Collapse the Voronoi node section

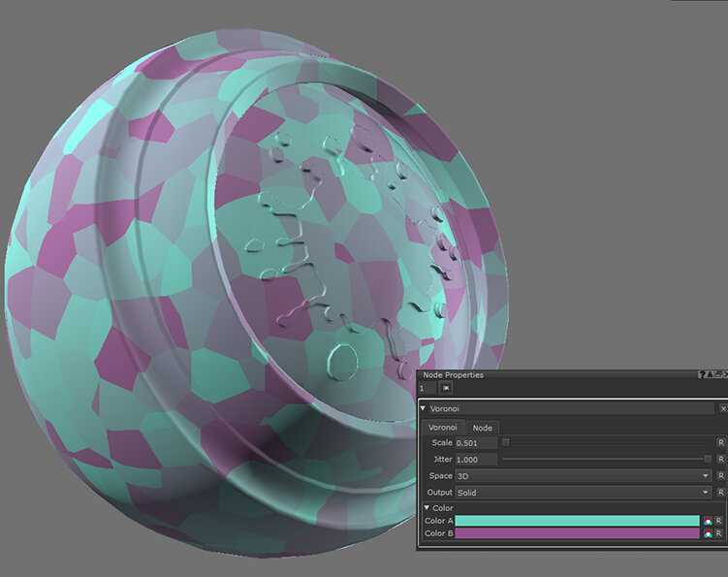click(424, 409)
